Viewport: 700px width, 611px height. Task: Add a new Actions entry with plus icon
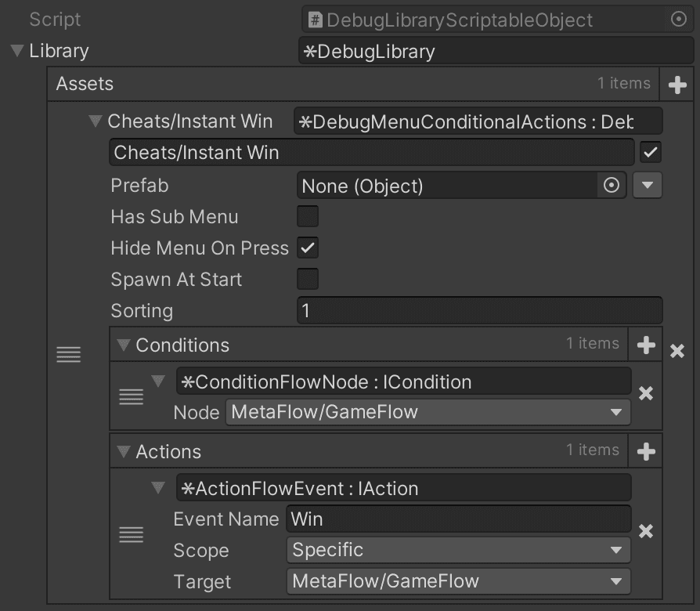coord(646,451)
